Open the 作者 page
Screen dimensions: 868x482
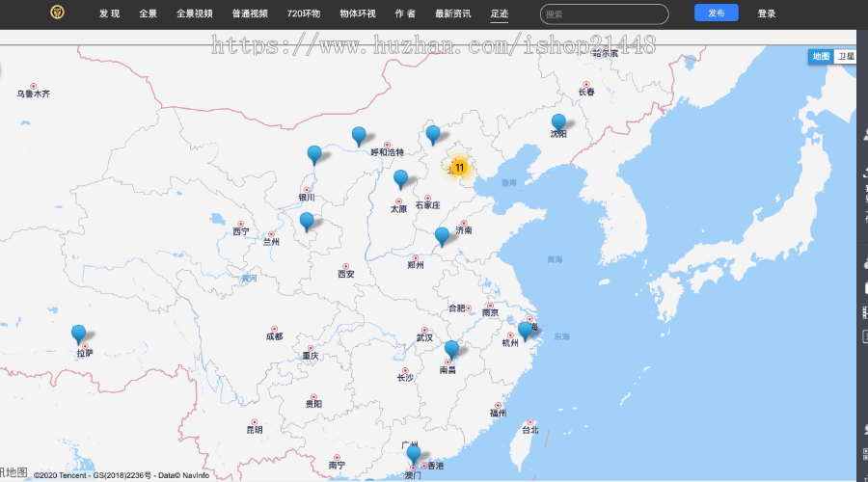pos(405,13)
